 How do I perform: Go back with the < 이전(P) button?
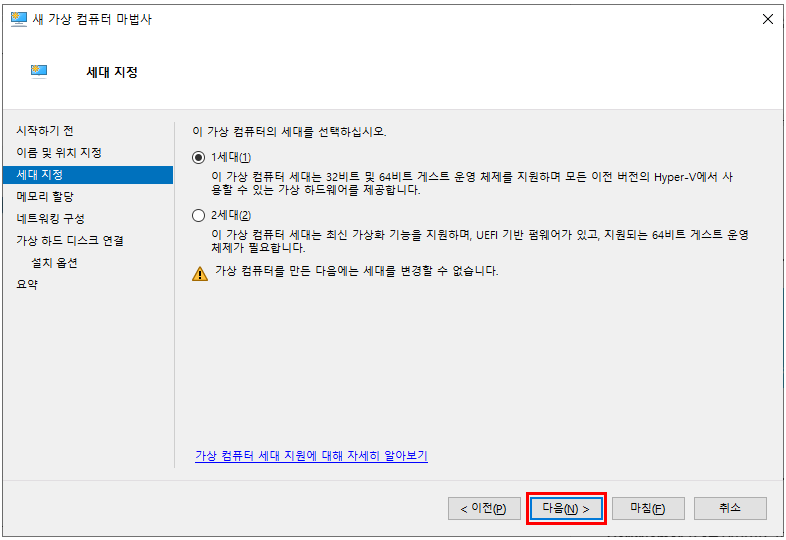pyautogui.click(x=484, y=508)
